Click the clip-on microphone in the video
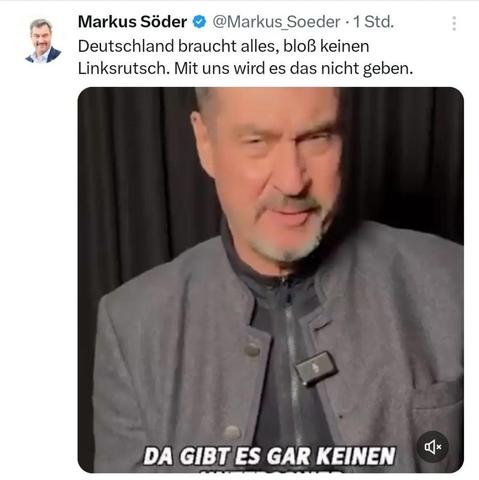479x480 pixels. (x=316, y=369)
